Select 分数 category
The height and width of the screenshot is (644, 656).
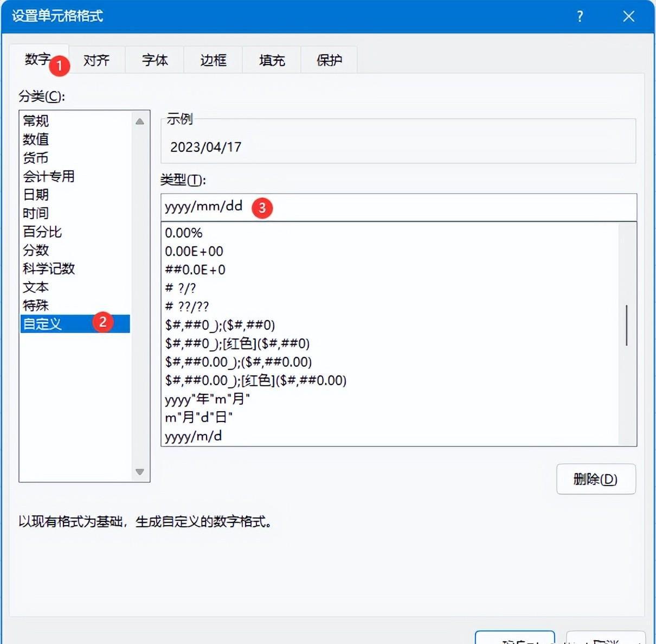75,250
